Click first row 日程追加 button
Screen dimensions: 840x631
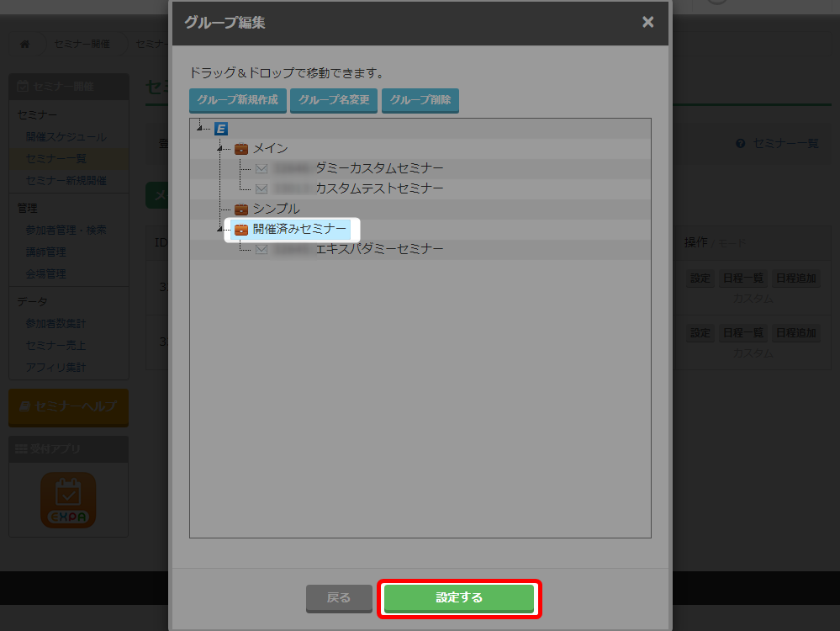point(795,278)
